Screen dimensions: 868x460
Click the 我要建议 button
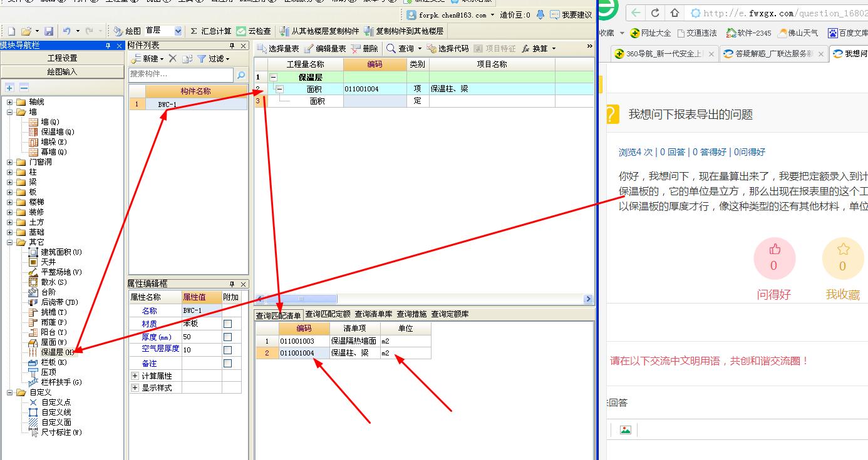(571, 14)
